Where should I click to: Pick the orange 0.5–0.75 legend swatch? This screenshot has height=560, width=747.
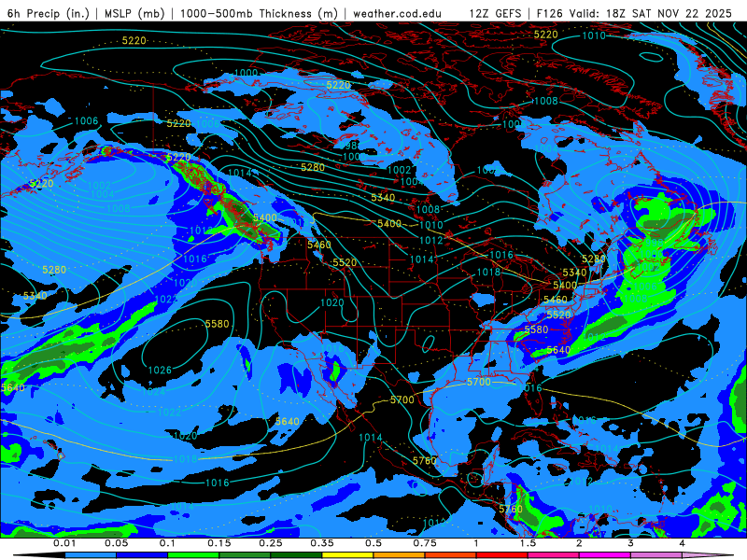coord(400,555)
